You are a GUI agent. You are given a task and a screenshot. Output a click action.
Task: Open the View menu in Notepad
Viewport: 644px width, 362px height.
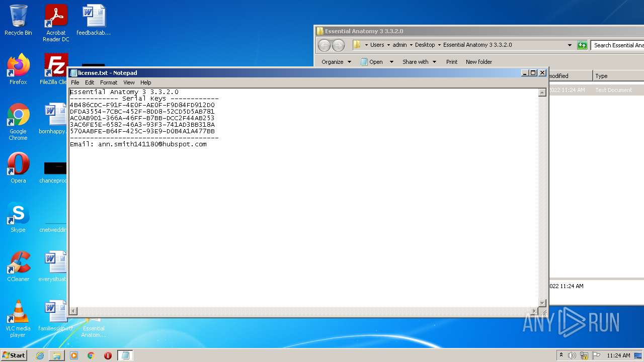tap(129, 82)
